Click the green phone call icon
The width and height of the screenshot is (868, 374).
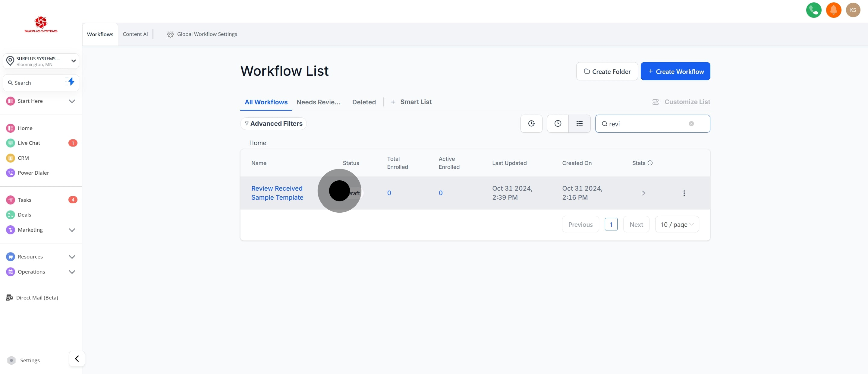coord(813,10)
